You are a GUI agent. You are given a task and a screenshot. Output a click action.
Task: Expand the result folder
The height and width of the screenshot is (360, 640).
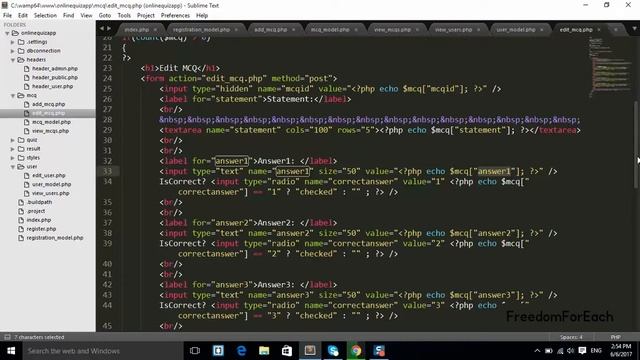point(13,149)
